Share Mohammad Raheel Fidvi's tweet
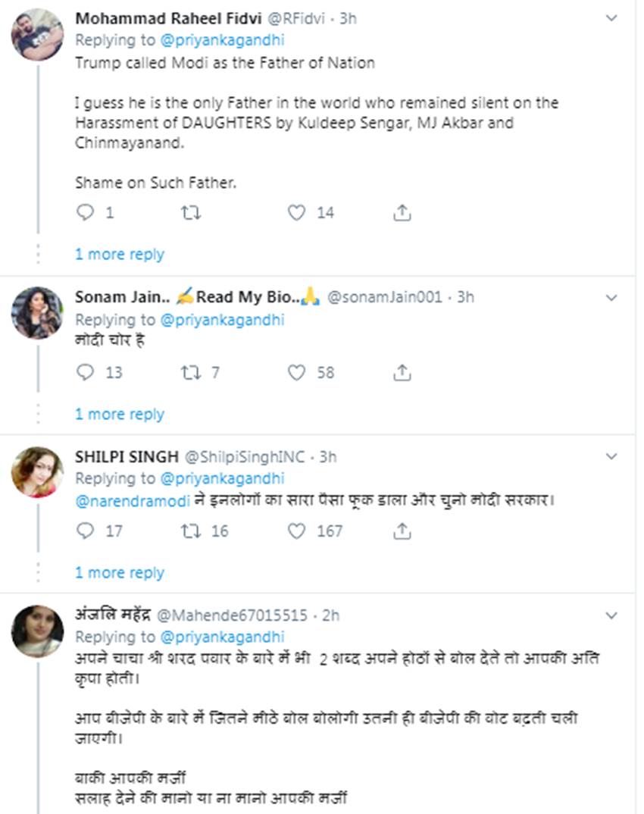Viewport: 644px width, 814px height. point(402,213)
